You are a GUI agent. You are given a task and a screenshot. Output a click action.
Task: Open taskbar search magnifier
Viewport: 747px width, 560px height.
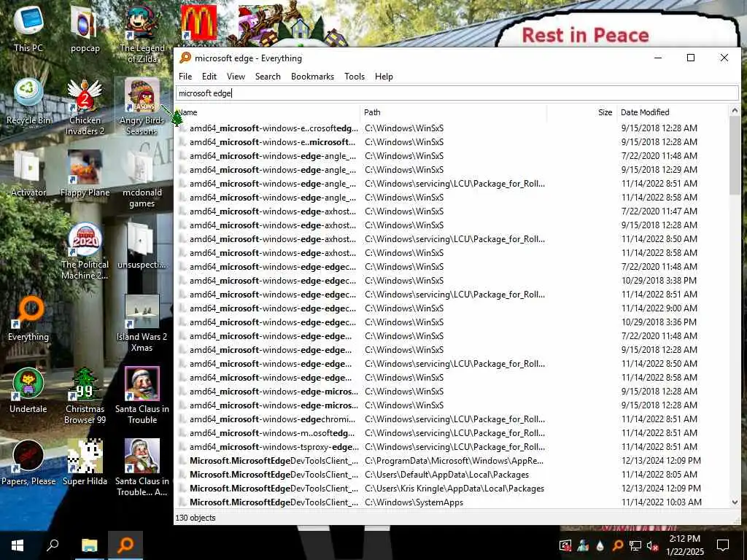pyautogui.click(x=53, y=545)
